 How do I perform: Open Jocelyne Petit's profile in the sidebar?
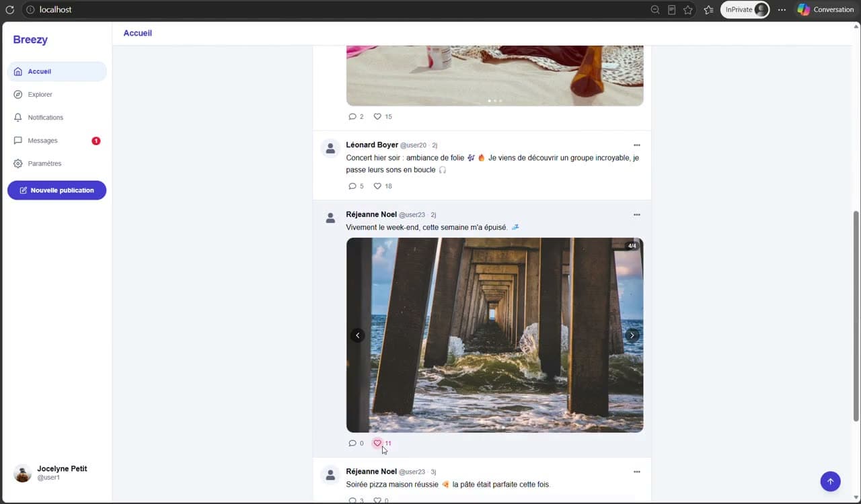(57, 473)
